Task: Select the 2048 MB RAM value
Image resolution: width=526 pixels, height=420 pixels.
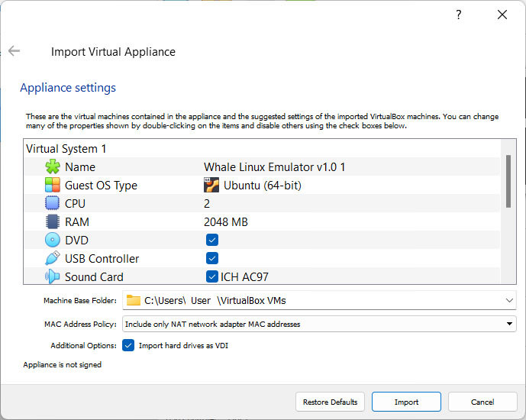Action: 226,221
